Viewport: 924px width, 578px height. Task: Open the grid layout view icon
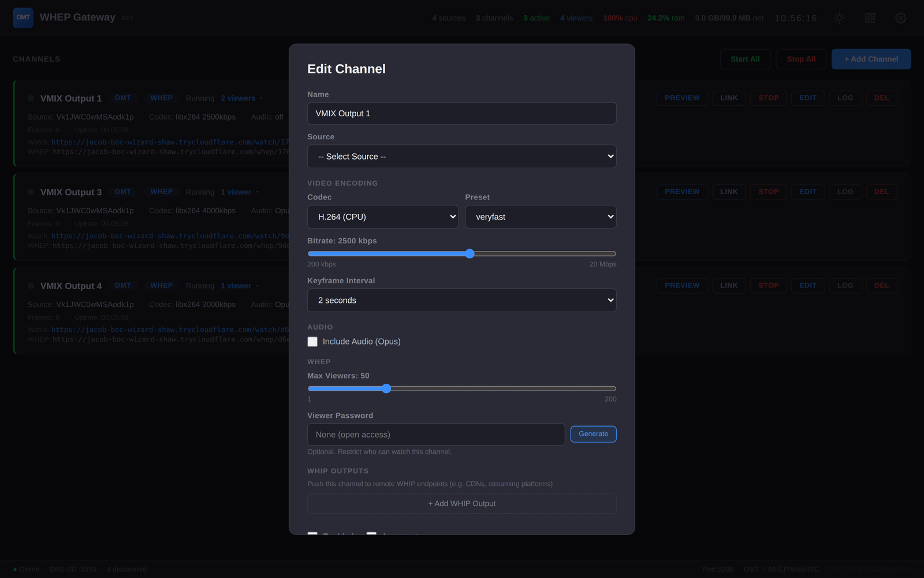pyautogui.click(x=870, y=18)
